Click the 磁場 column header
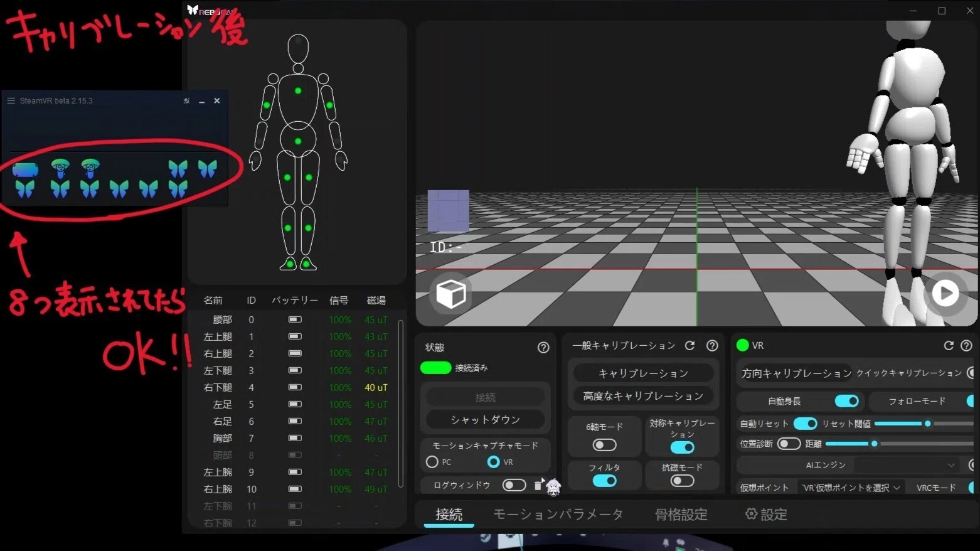 (376, 301)
